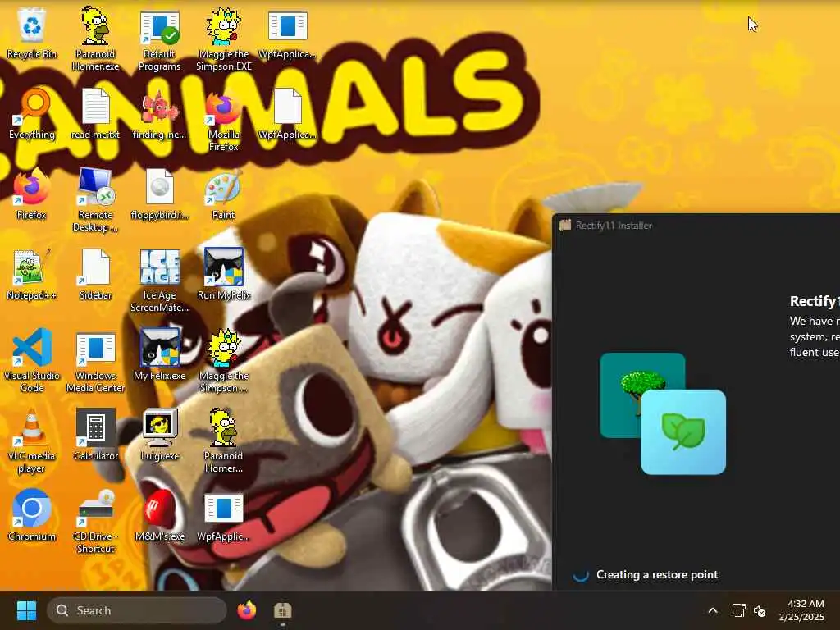Open the Calculator shortcut

point(95,435)
